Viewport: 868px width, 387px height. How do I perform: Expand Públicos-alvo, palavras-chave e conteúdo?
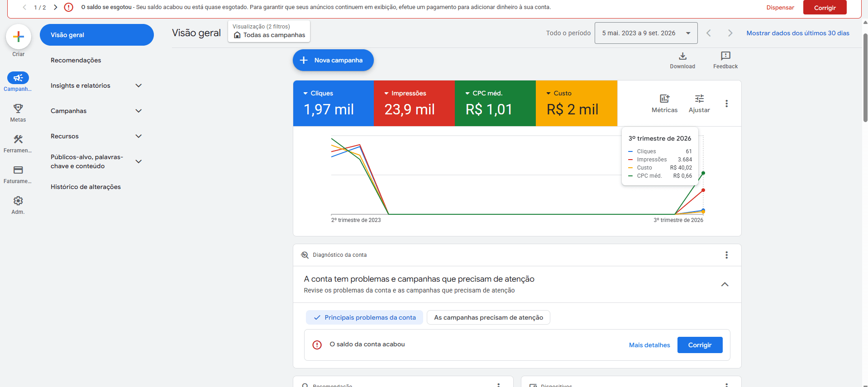coord(139,161)
